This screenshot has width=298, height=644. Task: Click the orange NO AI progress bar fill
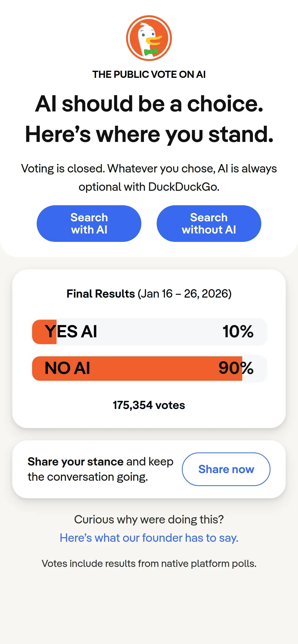(153, 368)
